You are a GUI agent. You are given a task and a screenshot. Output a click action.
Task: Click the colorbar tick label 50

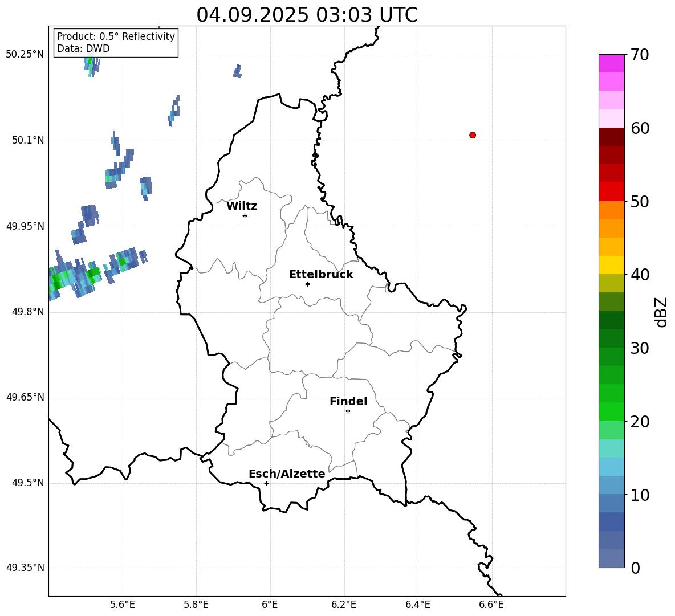tap(640, 201)
